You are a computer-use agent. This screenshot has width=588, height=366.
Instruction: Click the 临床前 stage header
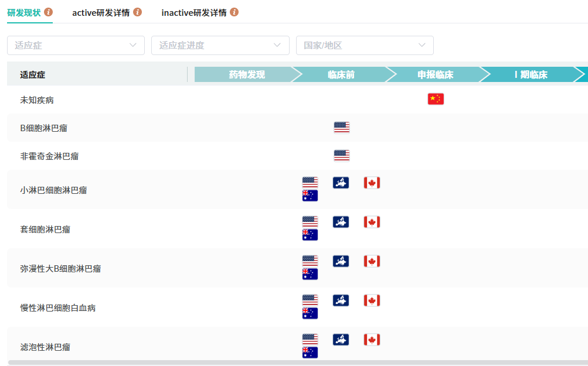coord(341,74)
